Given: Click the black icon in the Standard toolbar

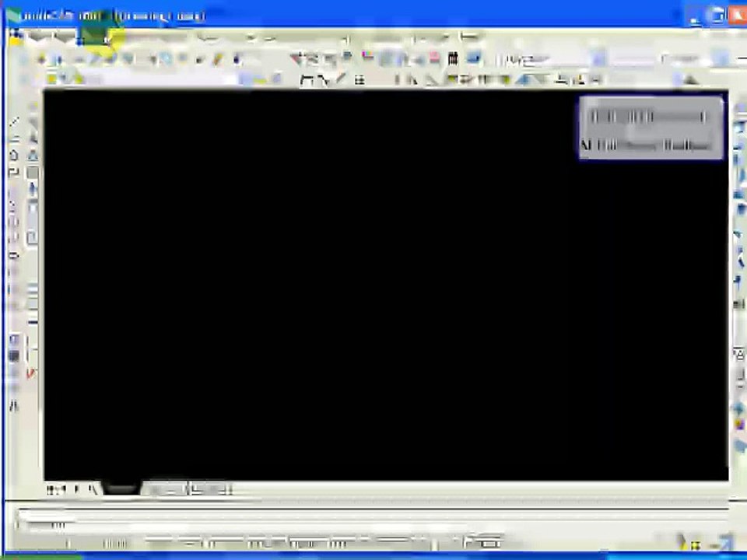Looking at the screenshot, I should [x=453, y=59].
